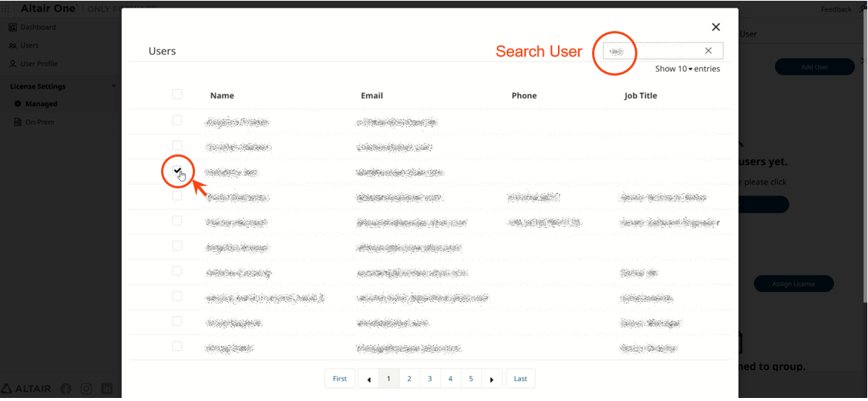Screen dimensions: 868x401
Task: Check the first user row checkbox
Action: (177, 120)
